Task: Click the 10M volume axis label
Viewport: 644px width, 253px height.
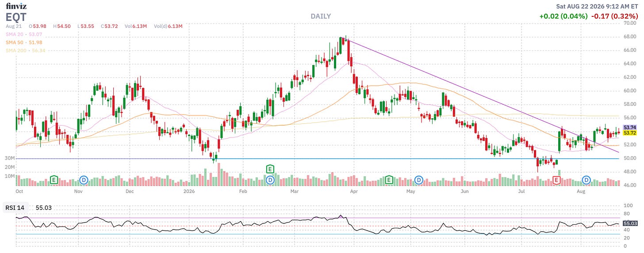Action: tap(10, 176)
